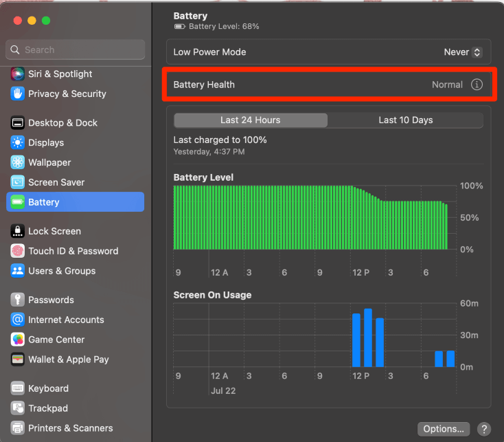Select Wallet & Apple Pay label

pyautogui.click(x=69, y=360)
